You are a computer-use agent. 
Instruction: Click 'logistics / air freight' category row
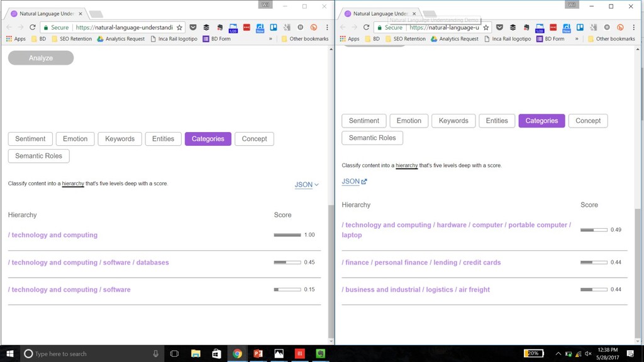(416, 289)
